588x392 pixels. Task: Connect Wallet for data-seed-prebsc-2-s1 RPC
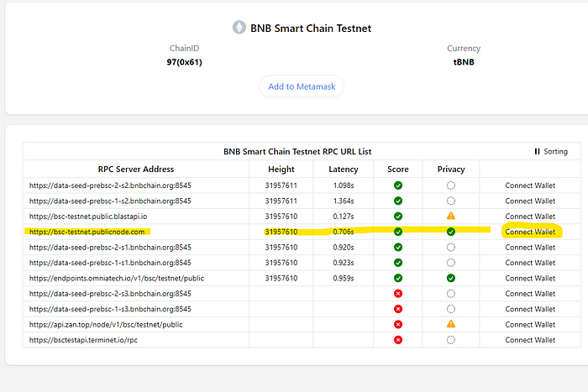click(x=530, y=248)
